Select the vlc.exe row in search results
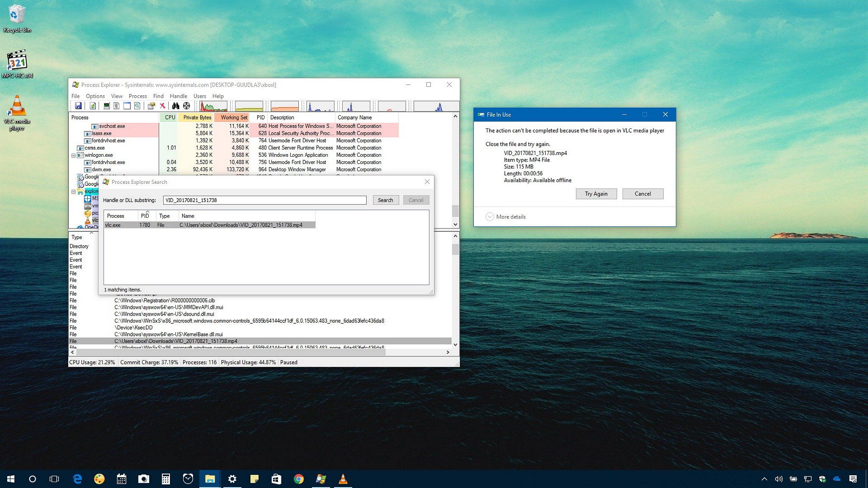This screenshot has width=868, height=488. point(210,225)
